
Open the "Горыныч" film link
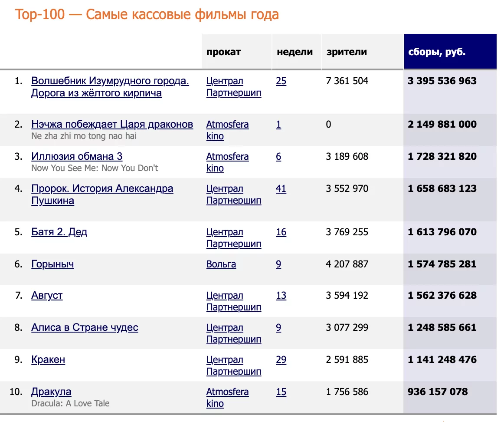coord(52,264)
